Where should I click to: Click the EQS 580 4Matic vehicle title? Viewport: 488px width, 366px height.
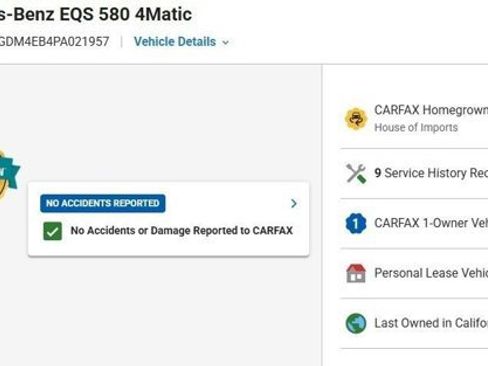click(x=96, y=15)
